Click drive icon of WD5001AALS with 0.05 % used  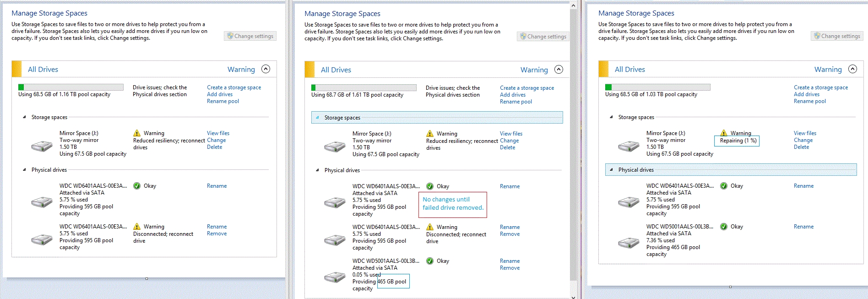(x=335, y=277)
